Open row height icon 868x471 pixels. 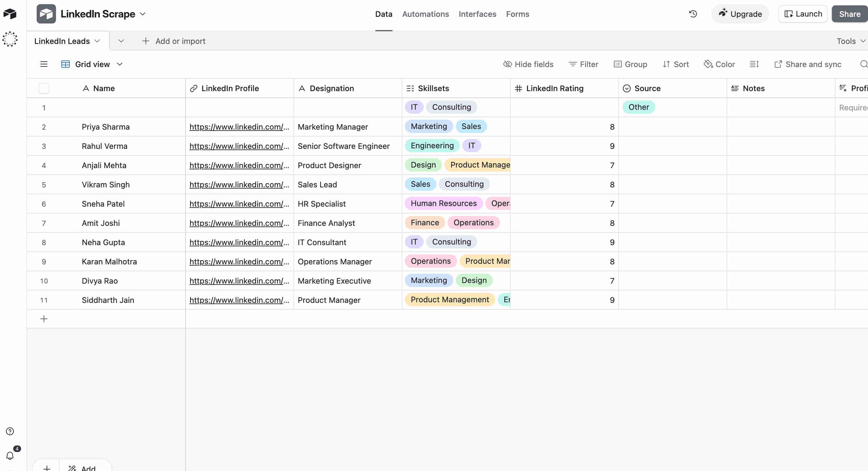pos(754,64)
